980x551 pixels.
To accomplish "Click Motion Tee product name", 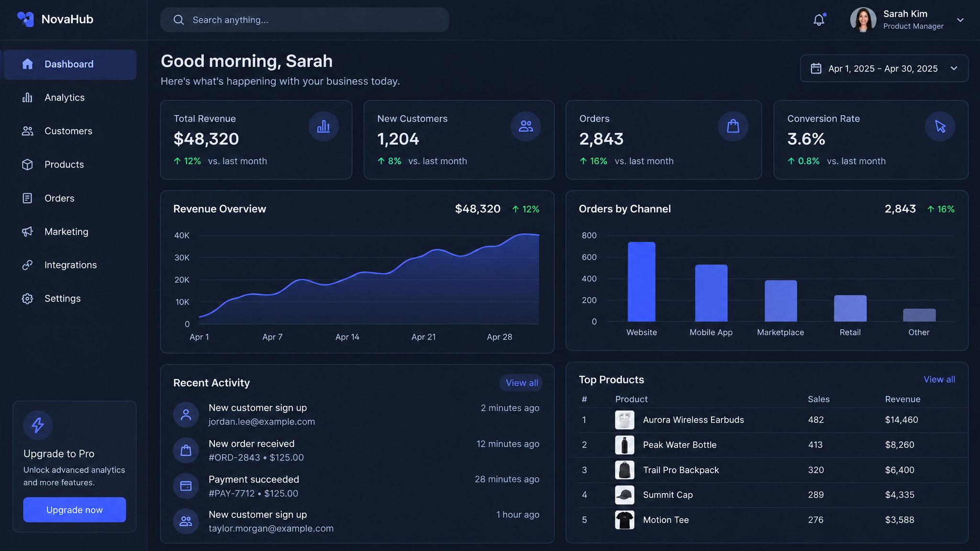I will (666, 520).
